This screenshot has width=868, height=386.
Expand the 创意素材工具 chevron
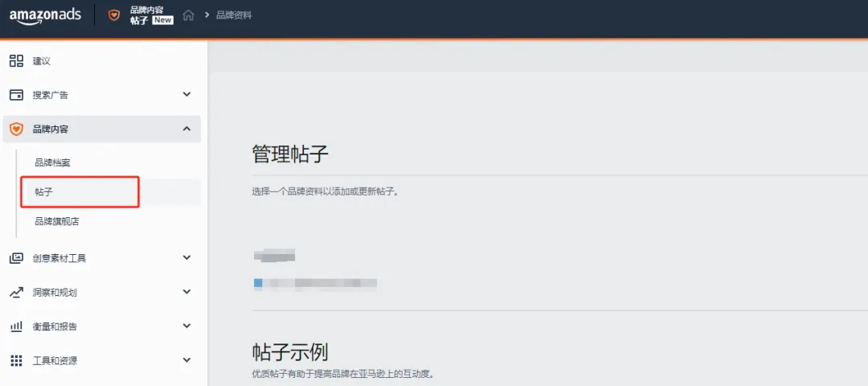186,258
